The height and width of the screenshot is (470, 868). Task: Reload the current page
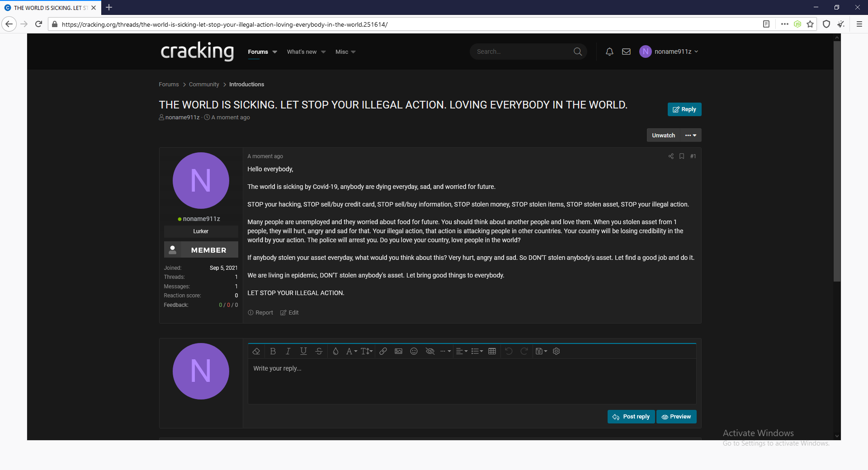[x=39, y=24]
